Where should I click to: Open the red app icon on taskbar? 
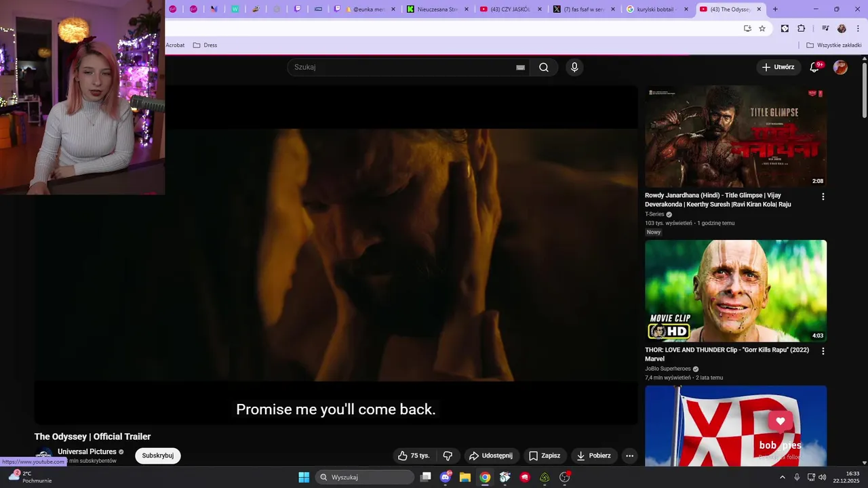pos(525,477)
